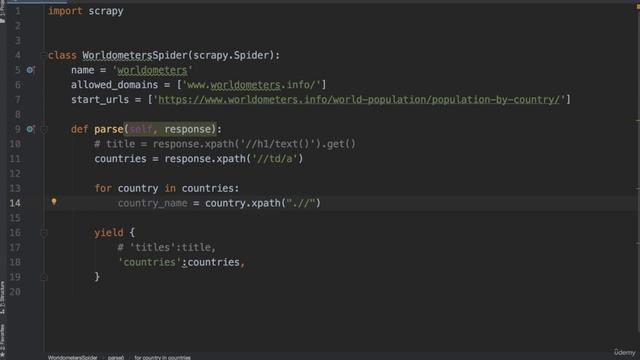This screenshot has width=640, height=360.
Task: Click the commented 'titles':title line
Action: click(167, 247)
